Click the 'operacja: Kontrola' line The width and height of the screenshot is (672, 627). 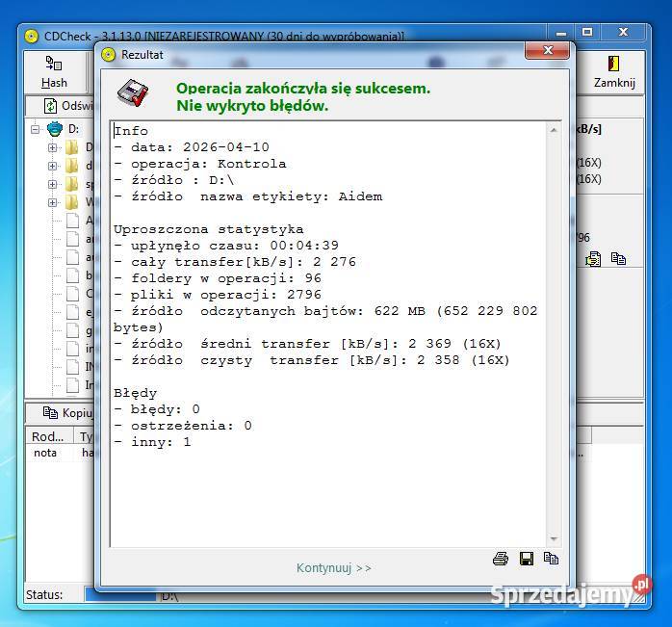tap(200, 164)
